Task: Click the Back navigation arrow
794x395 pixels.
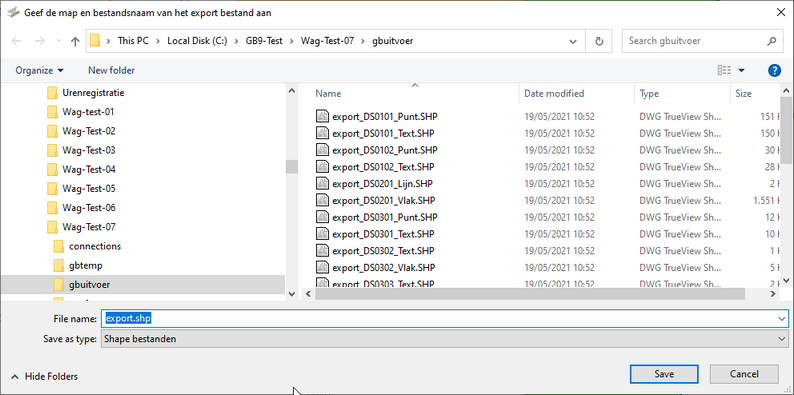Action: click(x=16, y=41)
